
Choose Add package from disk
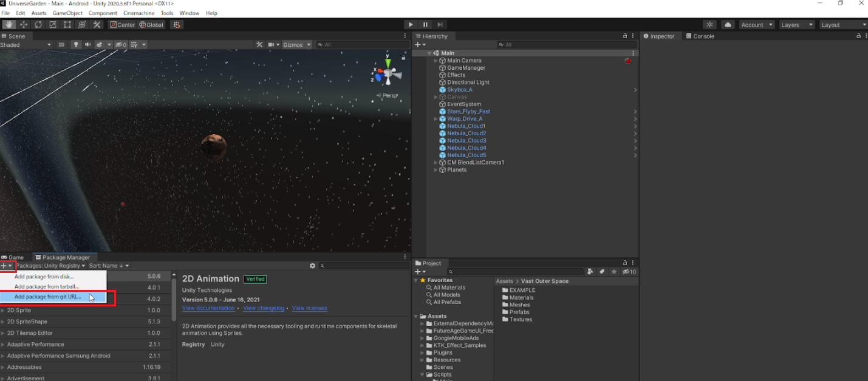(53, 277)
